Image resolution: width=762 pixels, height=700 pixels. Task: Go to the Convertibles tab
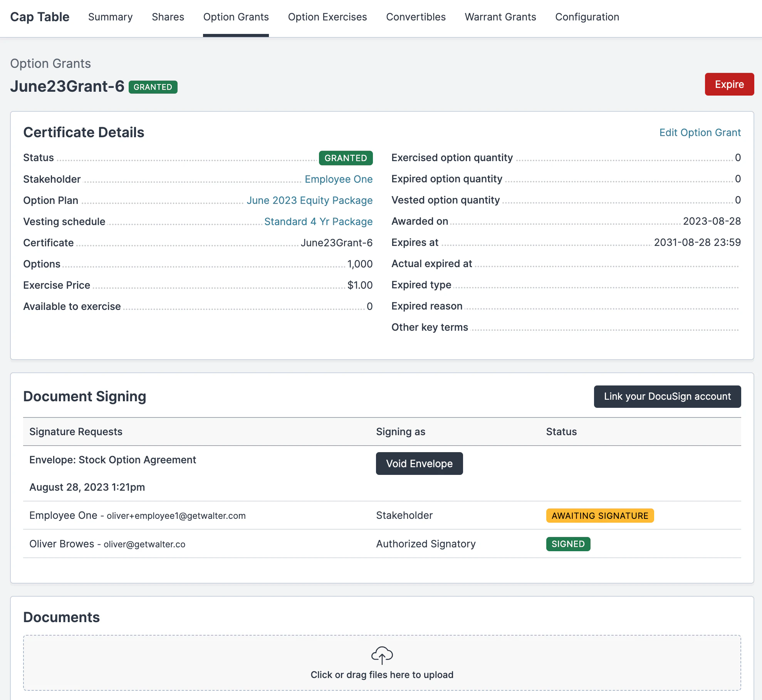coord(416,17)
